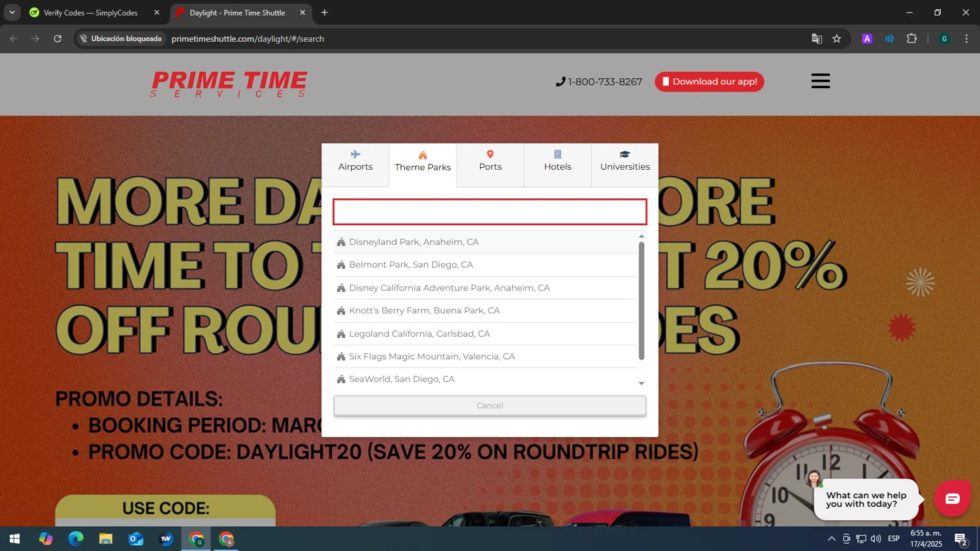Open the Airports tab
Screen dimensions: 980x551
click(355, 165)
